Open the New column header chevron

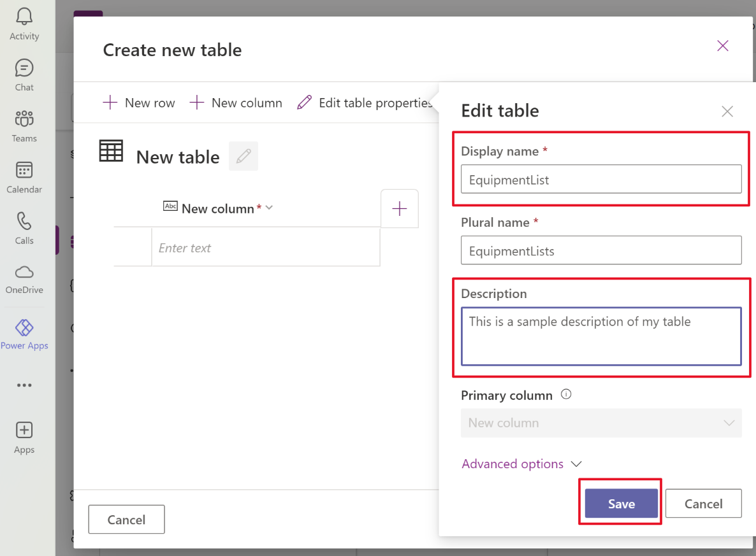[x=269, y=208]
